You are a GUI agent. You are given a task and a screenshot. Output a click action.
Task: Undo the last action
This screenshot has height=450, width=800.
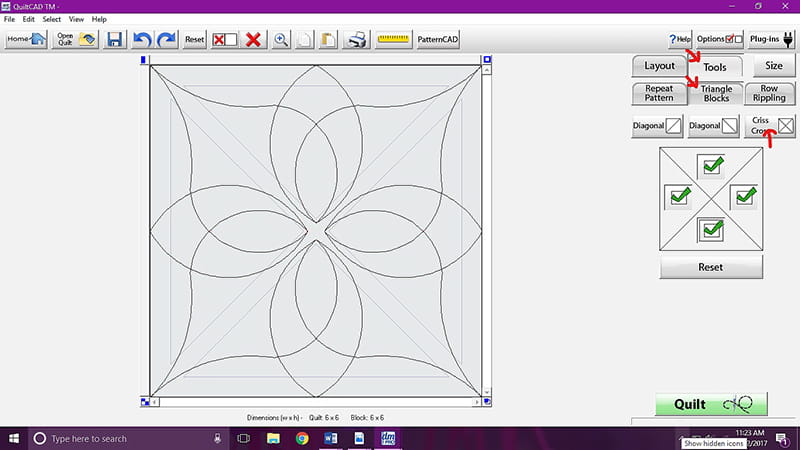coord(142,40)
